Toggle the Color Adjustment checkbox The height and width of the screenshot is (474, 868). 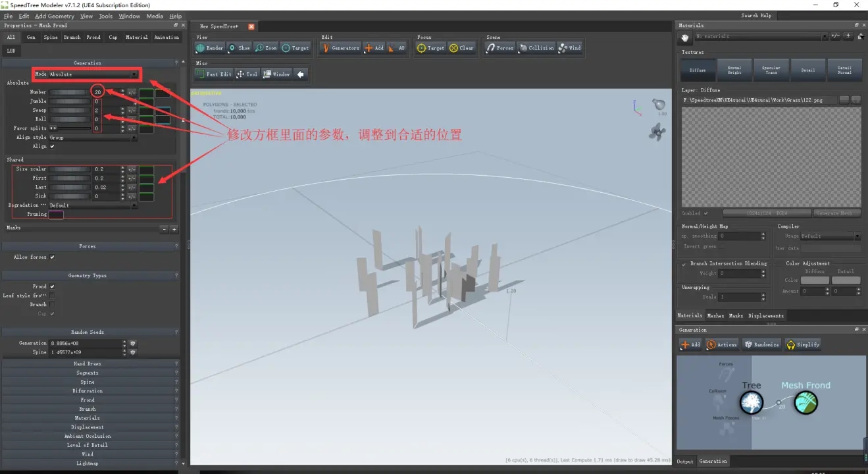pyautogui.click(x=780, y=264)
